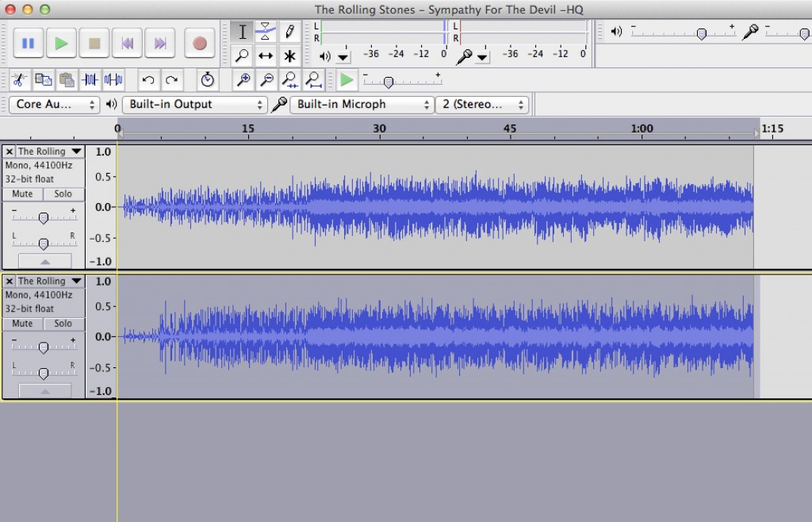The image size is (812, 522).
Task: Fit the whole project in the window
Action: (313, 80)
